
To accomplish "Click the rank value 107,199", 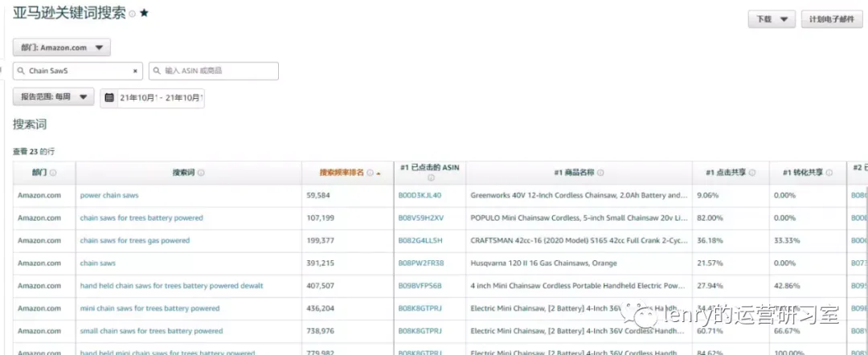I will click(x=321, y=218).
